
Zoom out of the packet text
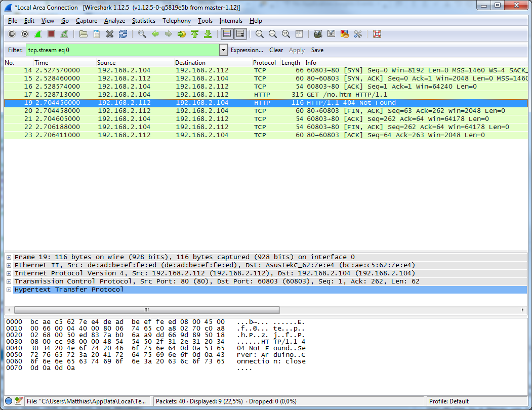point(273,34)
